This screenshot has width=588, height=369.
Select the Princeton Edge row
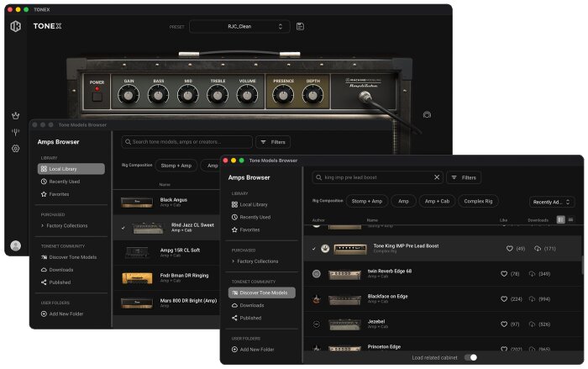tap(443, 345)
